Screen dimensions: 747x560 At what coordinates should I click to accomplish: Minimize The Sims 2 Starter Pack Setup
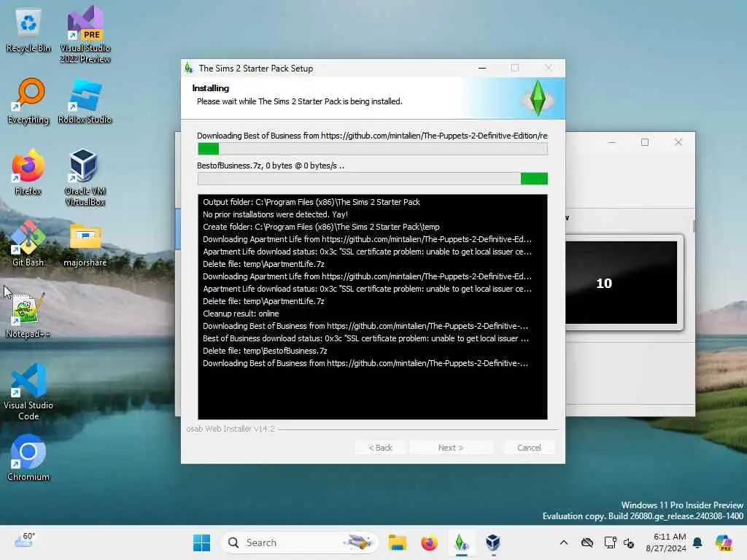[x=482, y=68]
